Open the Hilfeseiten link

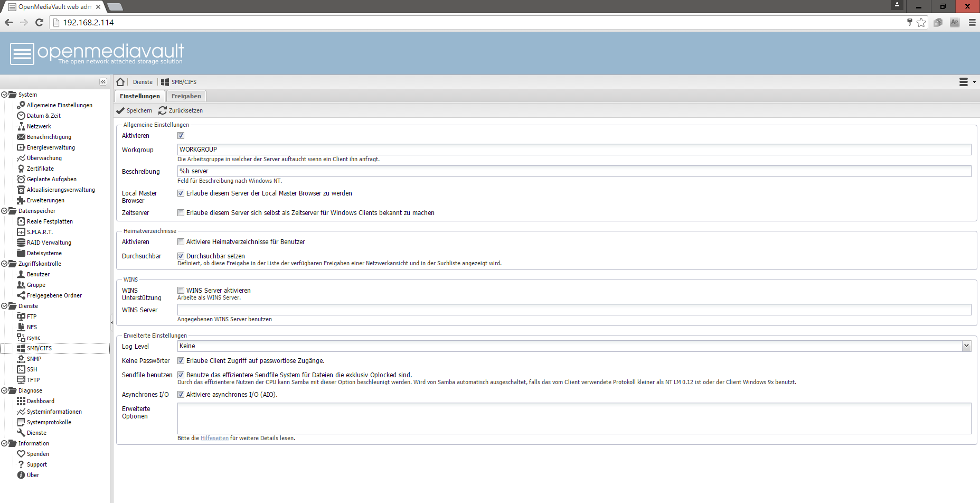214,438
